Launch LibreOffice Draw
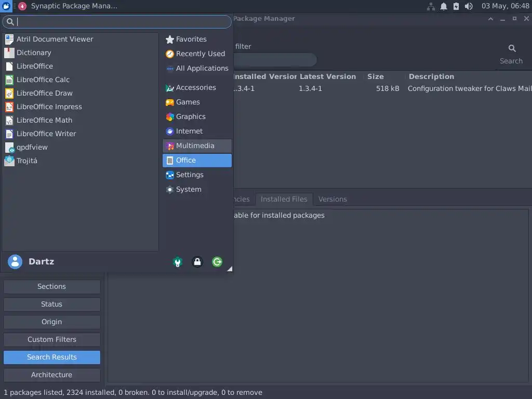Image resolution: width=532 pixels, height=399 pixels. [81, 94]
